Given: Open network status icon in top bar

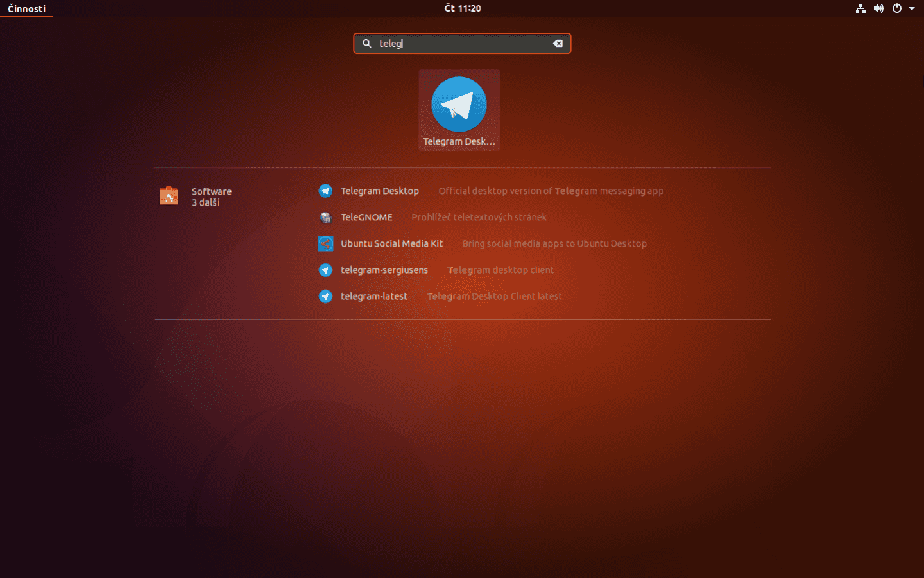Looking at the screenshot, I should [x=860, y=8].
